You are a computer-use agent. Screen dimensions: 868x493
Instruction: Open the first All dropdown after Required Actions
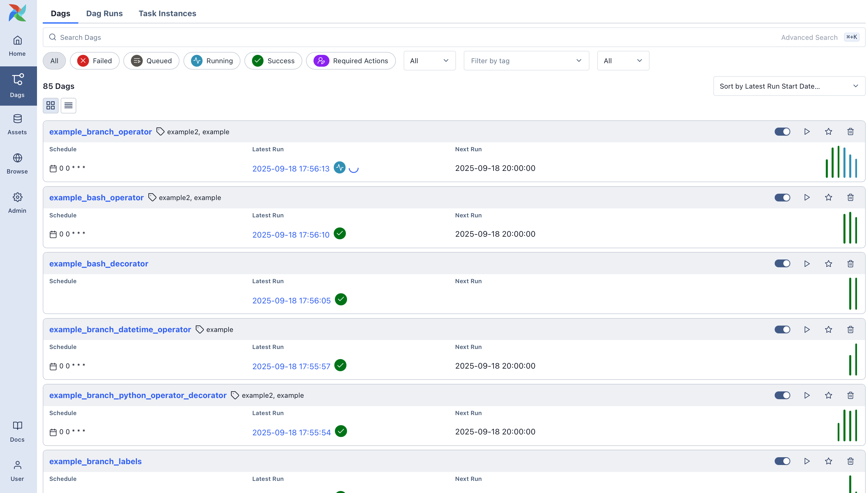click(x=429, y=61)
